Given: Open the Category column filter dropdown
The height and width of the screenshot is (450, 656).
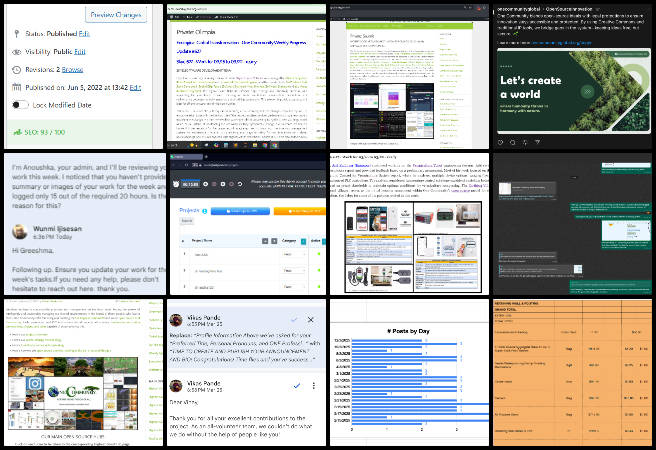Looking at the screenshot, I should point(304,241).
